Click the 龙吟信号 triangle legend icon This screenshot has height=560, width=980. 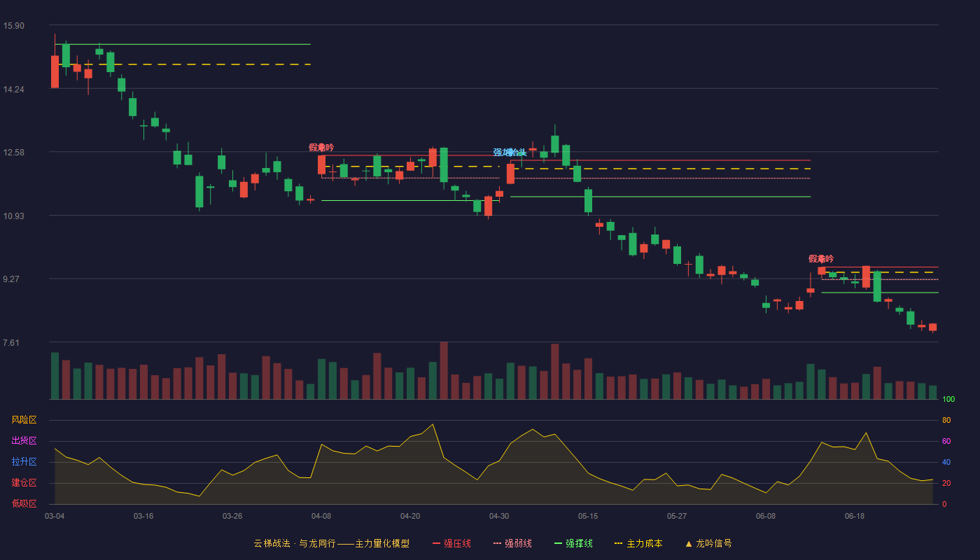point(689,543)
